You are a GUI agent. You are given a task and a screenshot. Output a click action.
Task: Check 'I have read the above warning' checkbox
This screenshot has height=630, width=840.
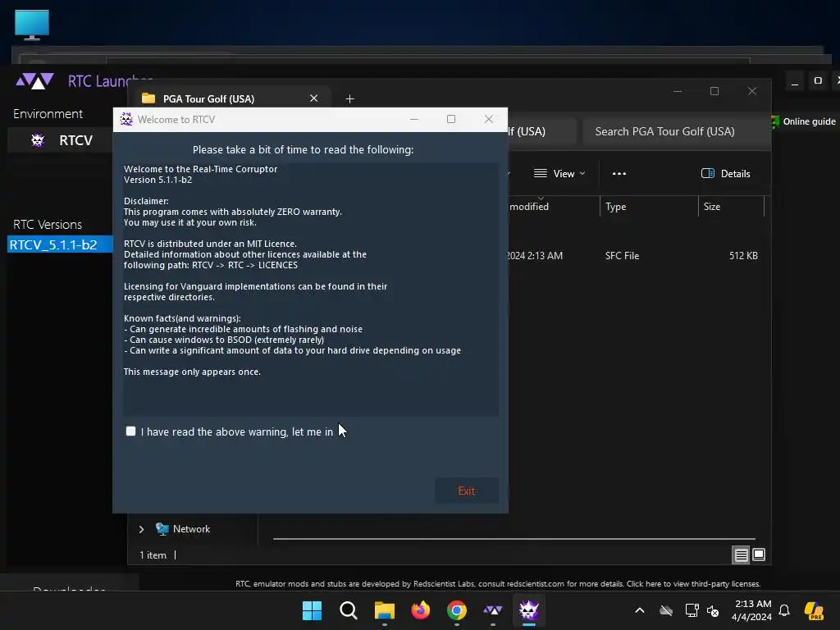pyautogui.click(x=130, y=431)
